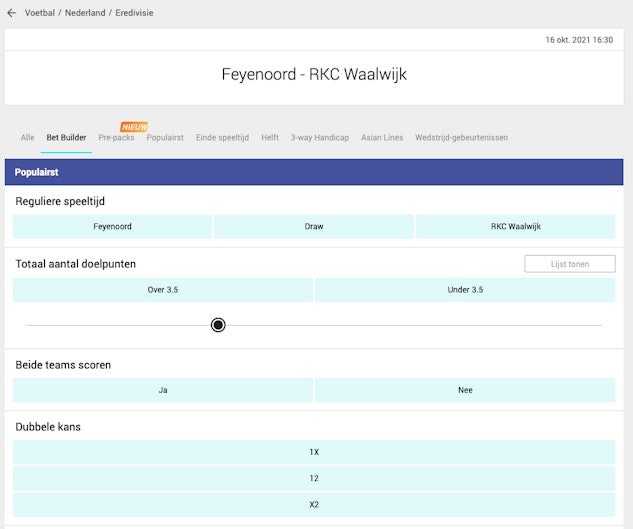Click the Reguliere speeltijd heading
The height and width of the screenshot is (529, 633).
(60, 201)
